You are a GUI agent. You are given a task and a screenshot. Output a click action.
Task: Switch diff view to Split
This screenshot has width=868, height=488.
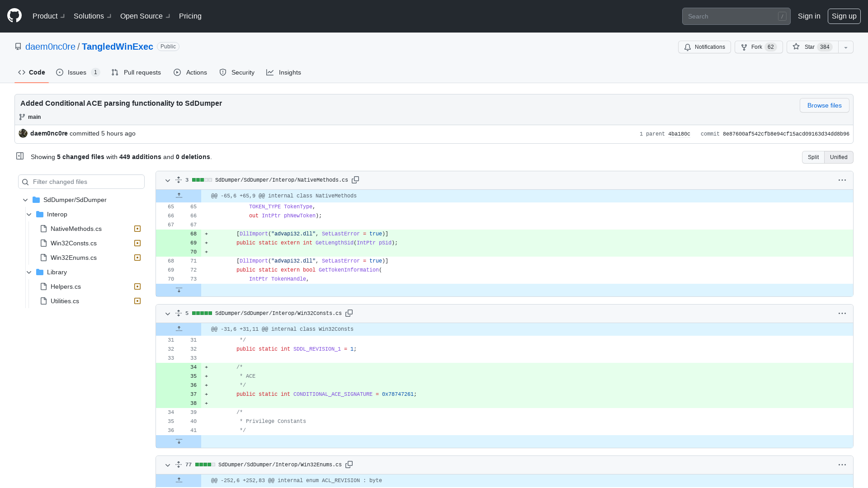[x=813, y=157]
